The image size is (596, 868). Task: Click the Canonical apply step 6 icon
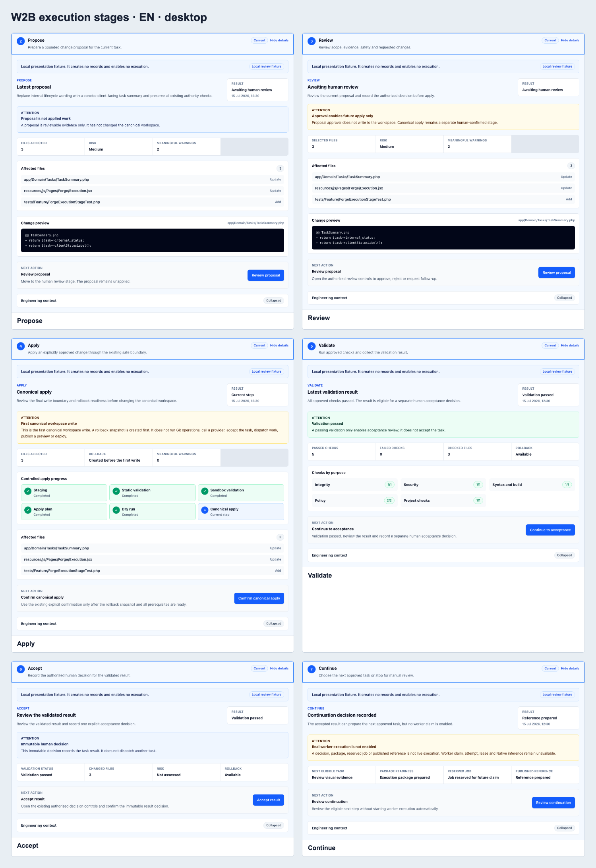(205, 510)
